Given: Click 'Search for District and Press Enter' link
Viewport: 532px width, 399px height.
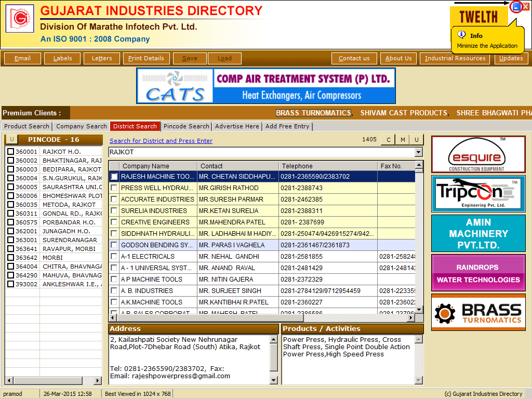Looking at the screenshot, I should pos(161,141).
